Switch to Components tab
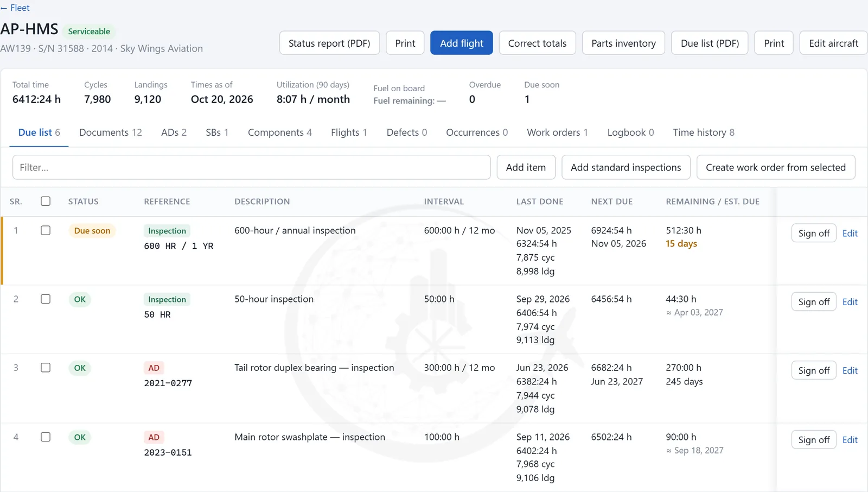Viewport: 868px width, 492px height. [280, 133]
